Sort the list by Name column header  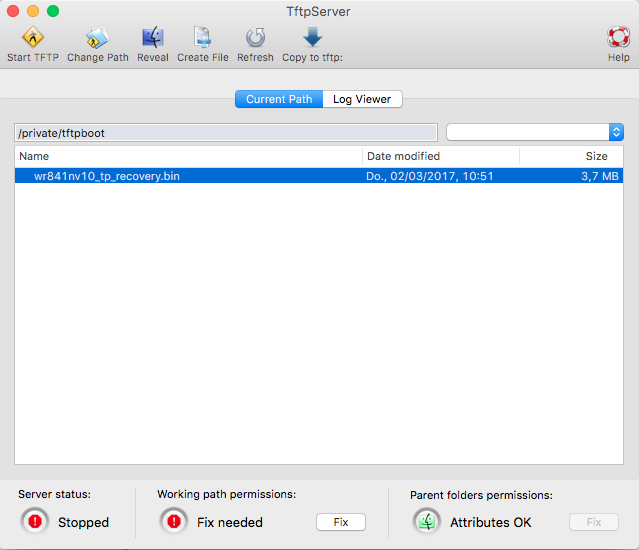click(188, 156)
